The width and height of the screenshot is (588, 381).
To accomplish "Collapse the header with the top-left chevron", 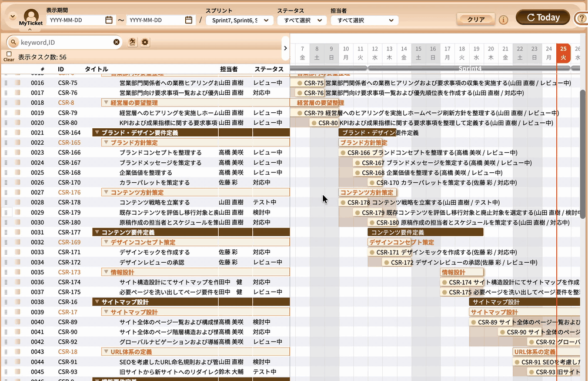I will tap(12, 16).
